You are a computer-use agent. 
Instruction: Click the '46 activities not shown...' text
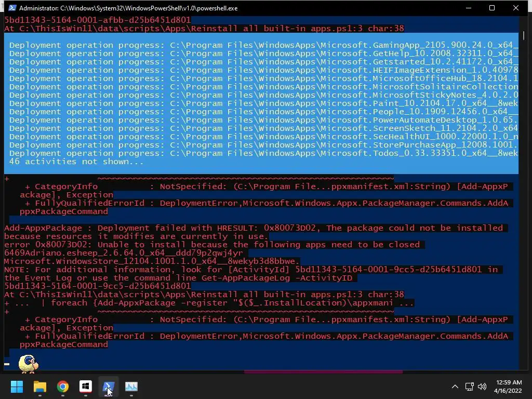[76, 162]
